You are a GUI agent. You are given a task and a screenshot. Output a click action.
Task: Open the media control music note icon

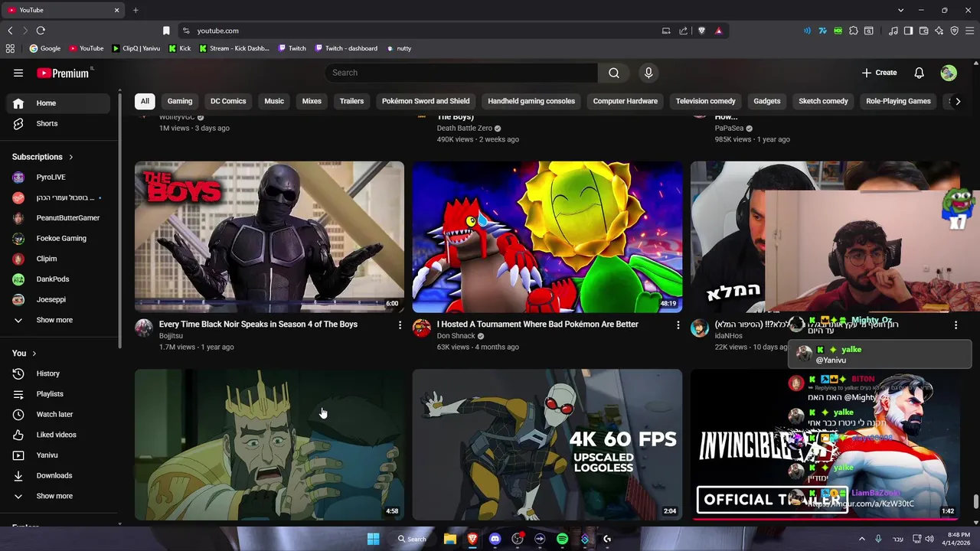[893, 31]
